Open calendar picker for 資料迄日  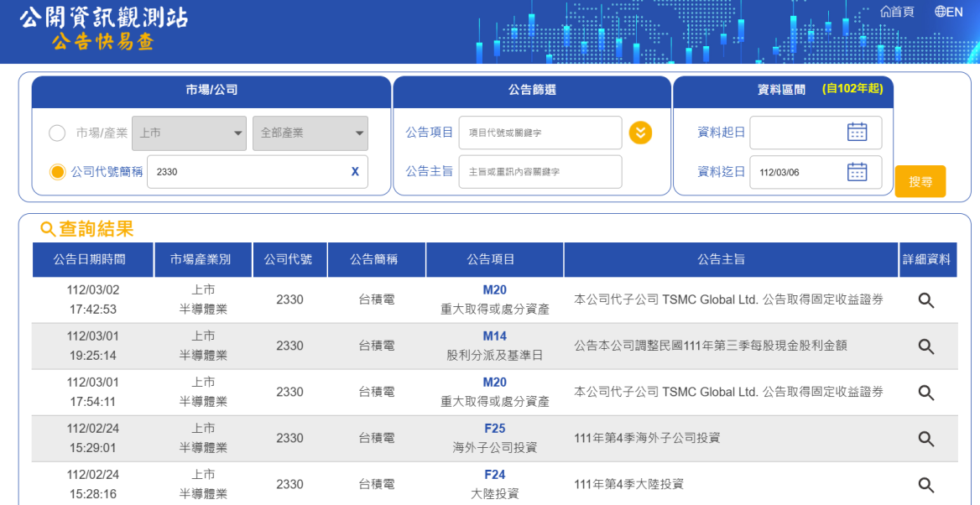(x=857, y=172)
